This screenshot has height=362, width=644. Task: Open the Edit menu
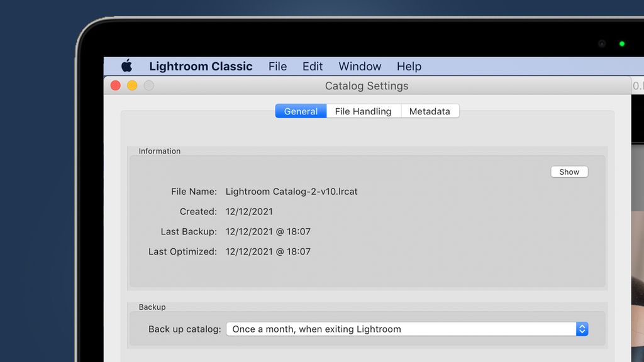click(x=312, y=66)
